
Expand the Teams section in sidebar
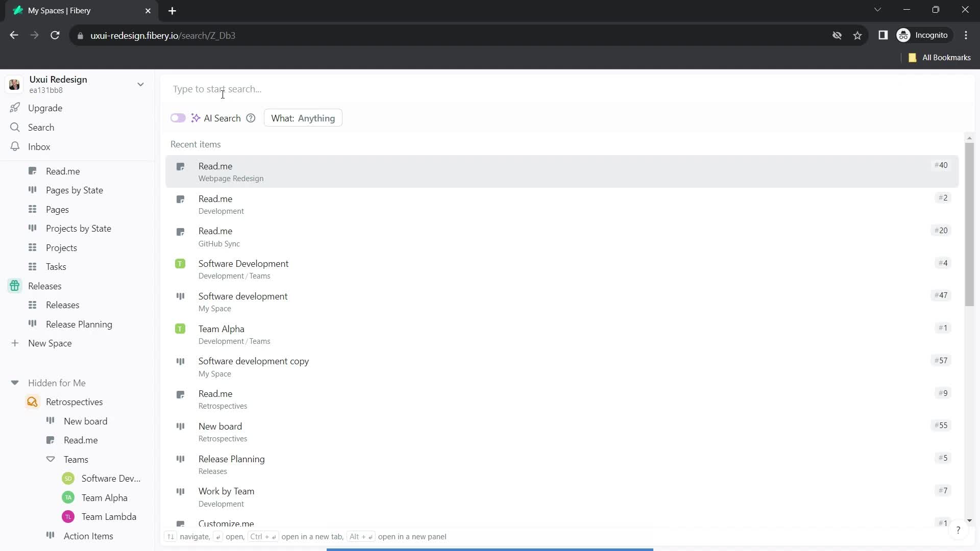click(x=51, y=459)
